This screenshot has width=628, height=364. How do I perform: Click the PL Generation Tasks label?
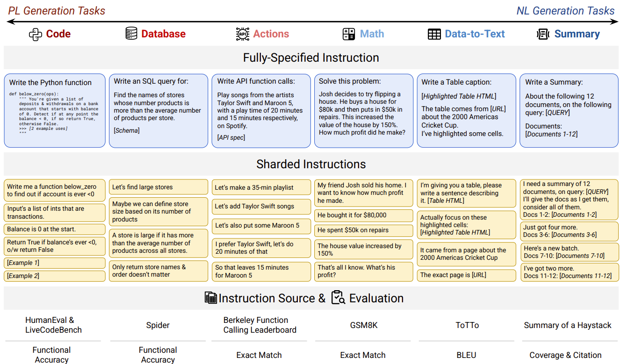point(57,11)
